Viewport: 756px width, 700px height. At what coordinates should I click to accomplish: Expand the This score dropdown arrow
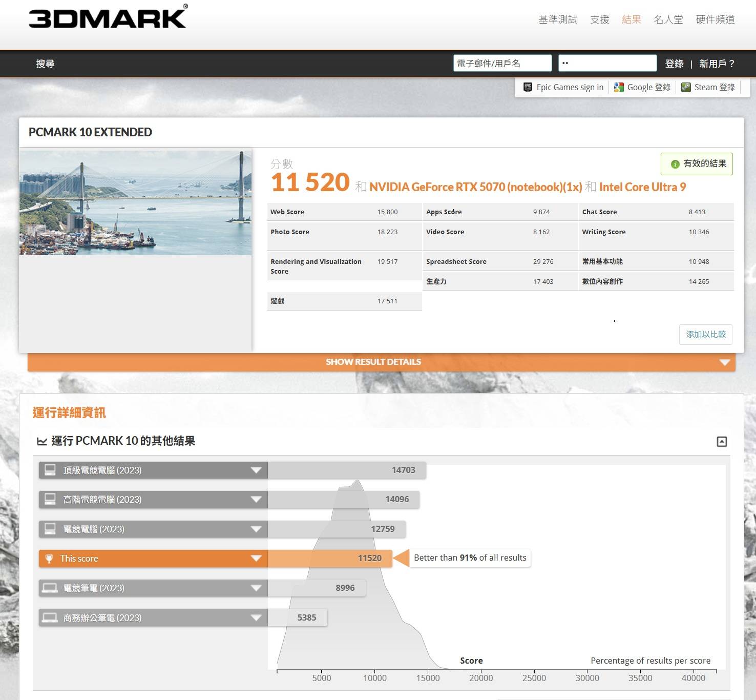256,559
